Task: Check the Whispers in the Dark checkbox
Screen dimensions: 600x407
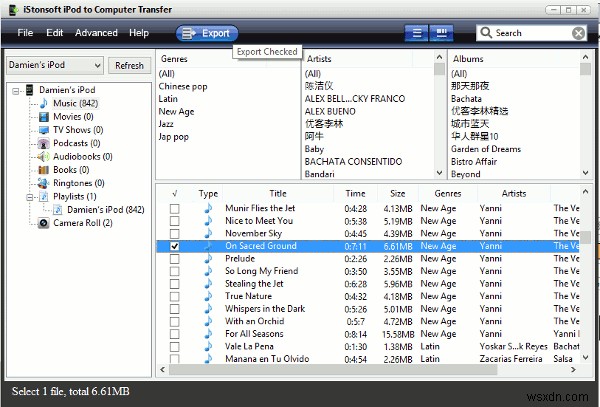Action: click(174, 309)
